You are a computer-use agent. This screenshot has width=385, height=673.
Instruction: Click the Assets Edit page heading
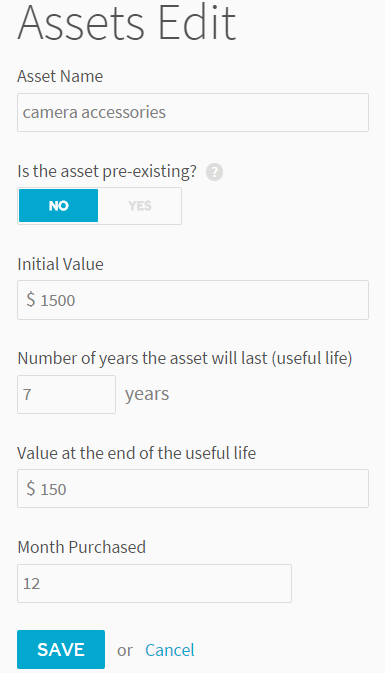(x=127, y=22)
